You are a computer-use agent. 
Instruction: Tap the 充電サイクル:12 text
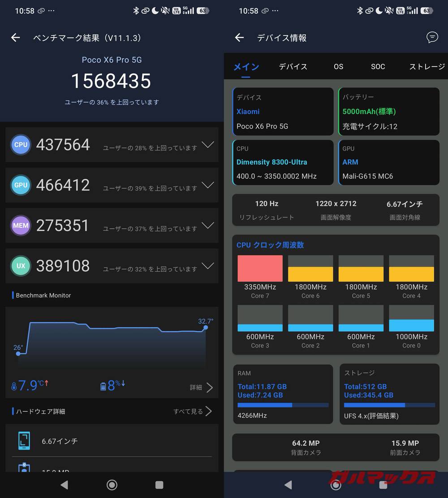pos(370,126)
